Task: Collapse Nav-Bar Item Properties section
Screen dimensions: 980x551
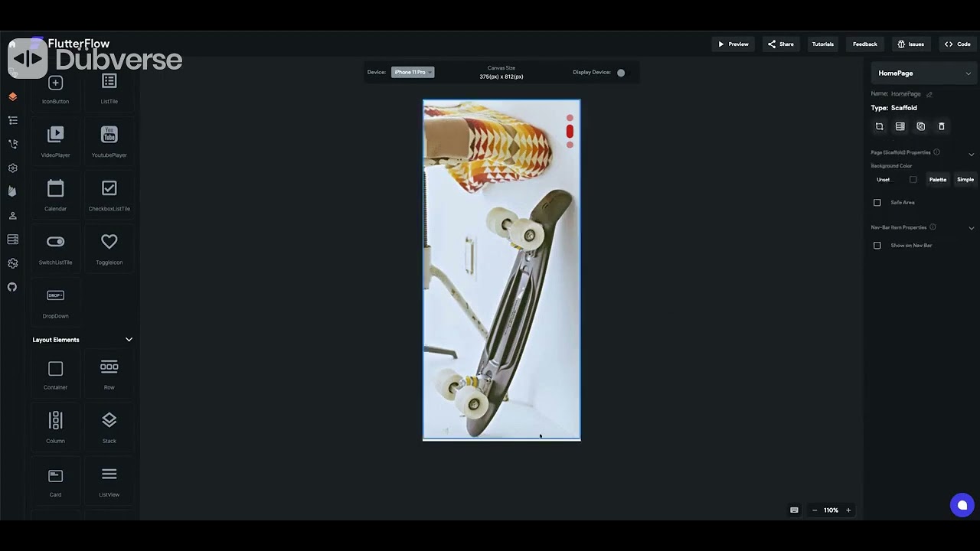Action: click(972, 228)
